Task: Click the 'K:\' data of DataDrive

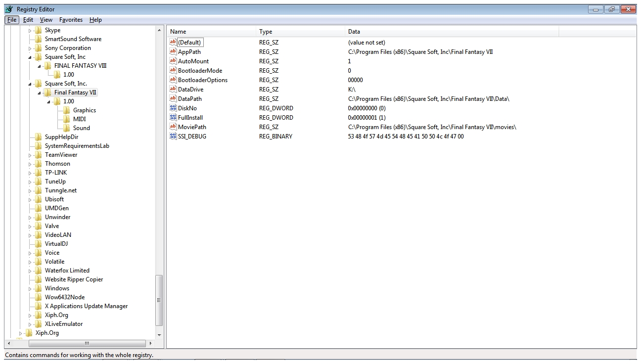Action: pyautogui.click(x=352, y=90)
